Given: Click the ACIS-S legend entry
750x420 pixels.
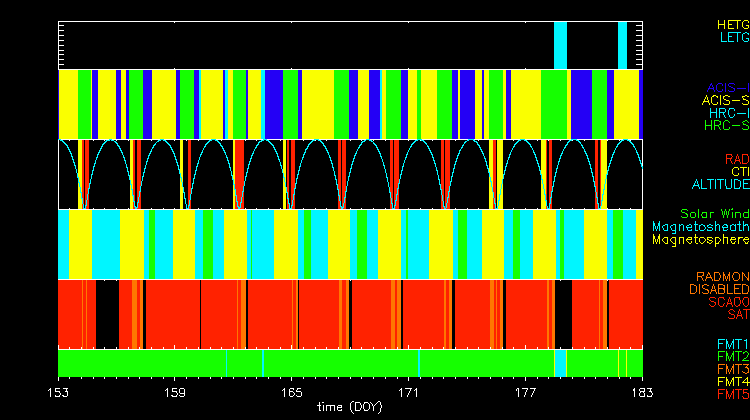Looking at the screenshot, I should [725, 100].
